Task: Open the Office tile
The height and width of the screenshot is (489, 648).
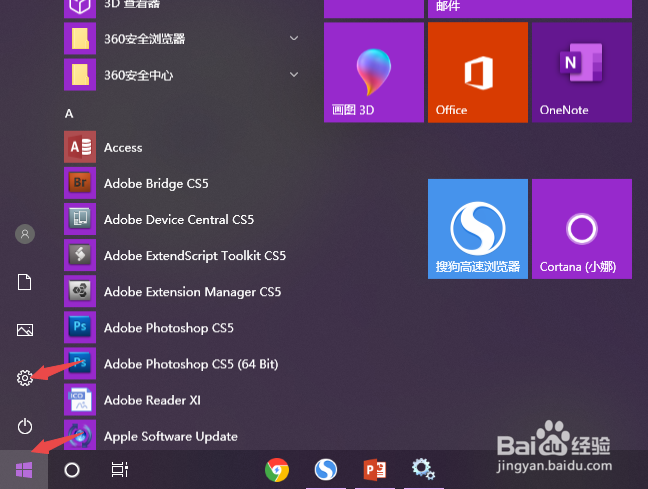Action: [x=478, y=72]
